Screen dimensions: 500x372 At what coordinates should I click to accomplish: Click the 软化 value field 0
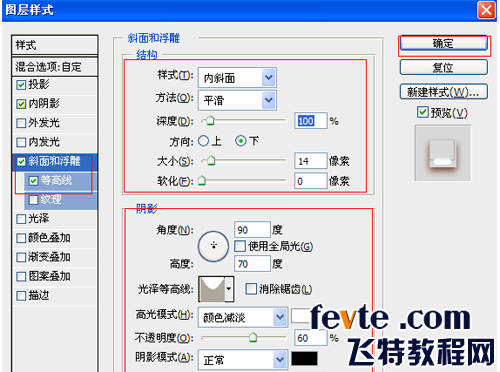(x=310, y=181)
